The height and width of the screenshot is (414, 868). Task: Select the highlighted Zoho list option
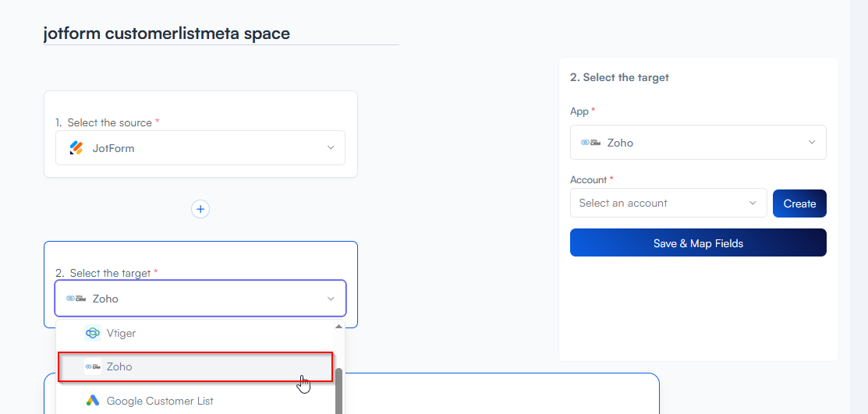click(195, 366)
